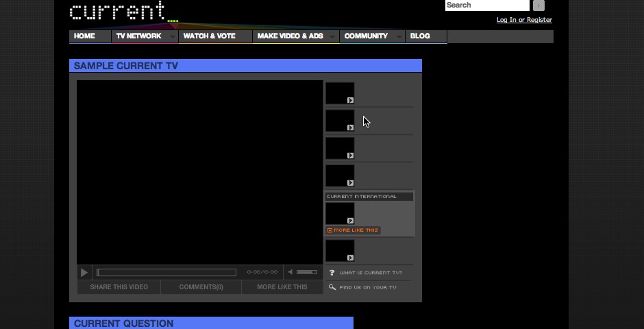The width and height of the screenshot is (644, 329).
Task: Click the Sample Current TV heading
Action: coord(125,66)
